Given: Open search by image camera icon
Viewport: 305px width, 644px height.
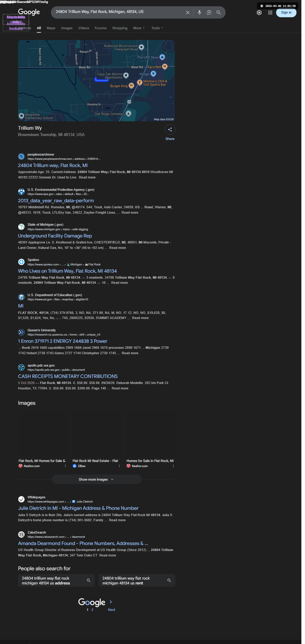Looking at the screenshot, I should pyautogui.click(x=209, y=13).
